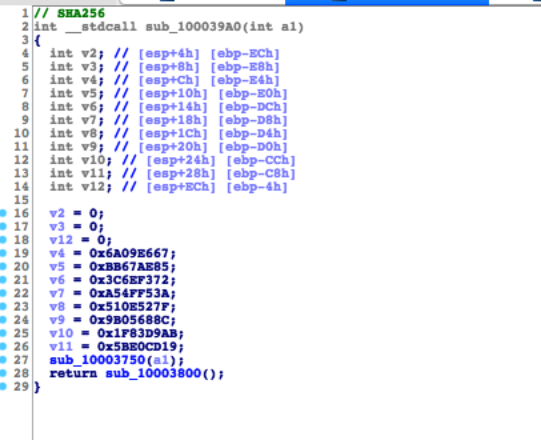Select constant 0x5BE0CD19
The height and width of the screenshot is (440, 542).
(137, 347)
